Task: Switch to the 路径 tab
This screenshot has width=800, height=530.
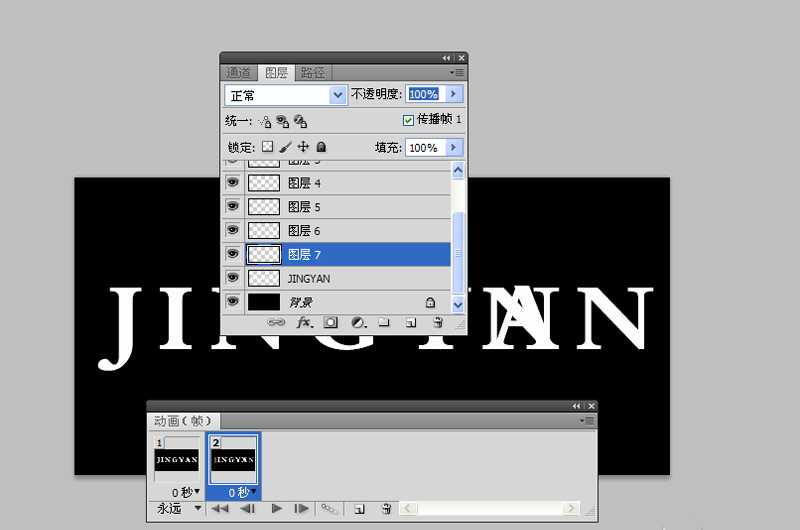Action: 313,72
